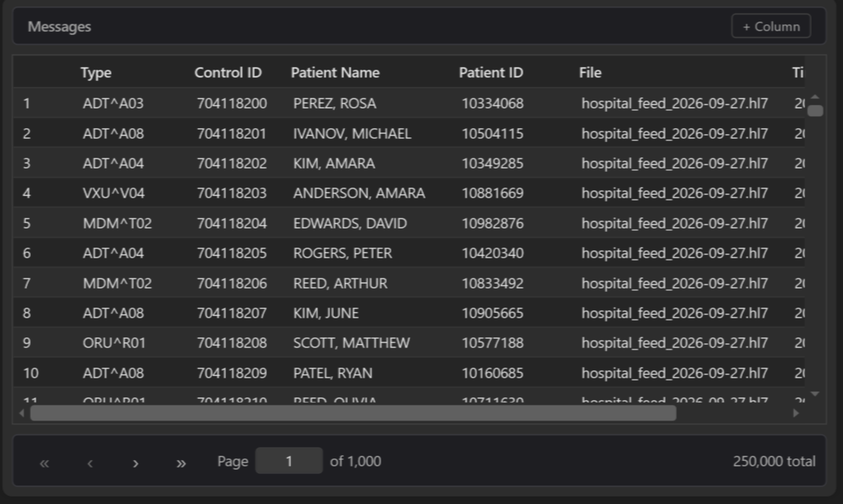Image resolution: width=843 pixels, height=504 pixels.
Task: Select patient name SCOTT, MATTHEW
Action: coord(352,343)
